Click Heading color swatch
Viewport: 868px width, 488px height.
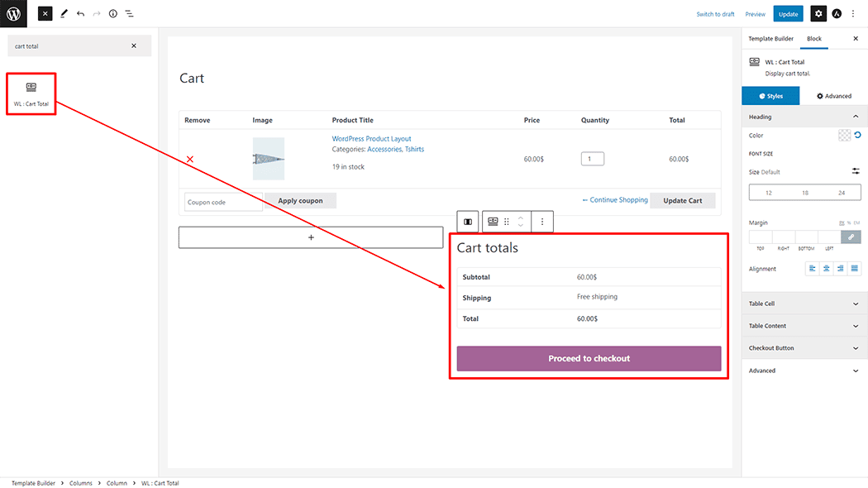[x=844, y=136]
